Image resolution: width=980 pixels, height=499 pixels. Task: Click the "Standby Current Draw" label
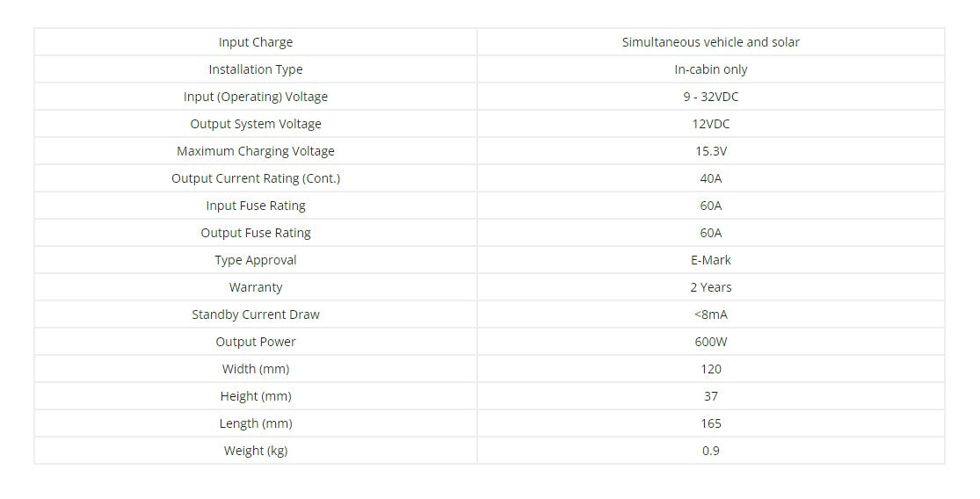(x=255, y=315)
